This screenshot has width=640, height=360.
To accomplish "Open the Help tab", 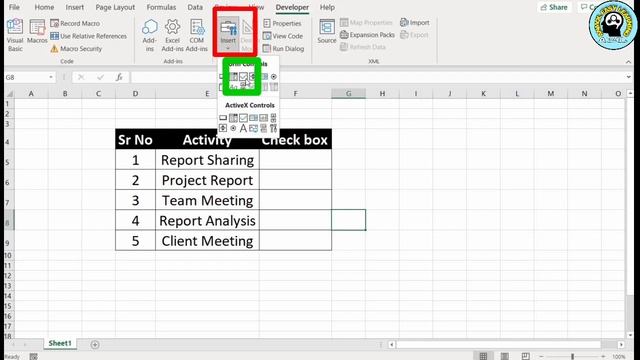I will pos(327,7).
